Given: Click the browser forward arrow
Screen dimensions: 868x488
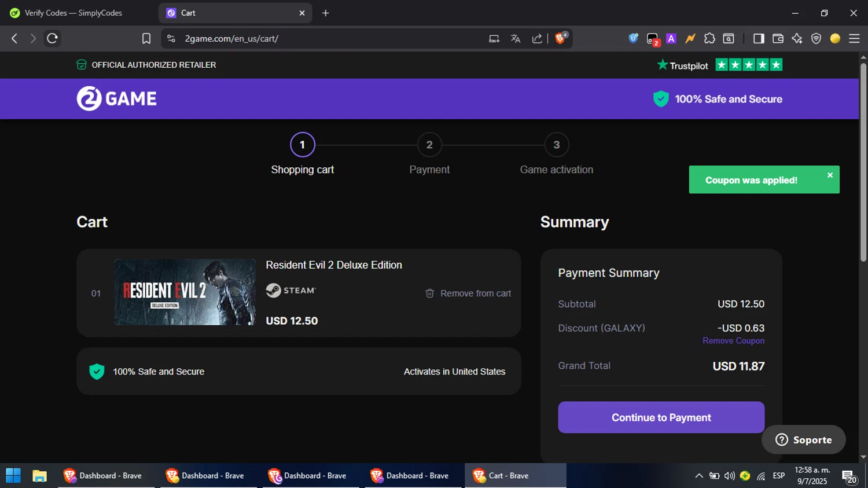Looking at the screenshot, I should [33, 38].
